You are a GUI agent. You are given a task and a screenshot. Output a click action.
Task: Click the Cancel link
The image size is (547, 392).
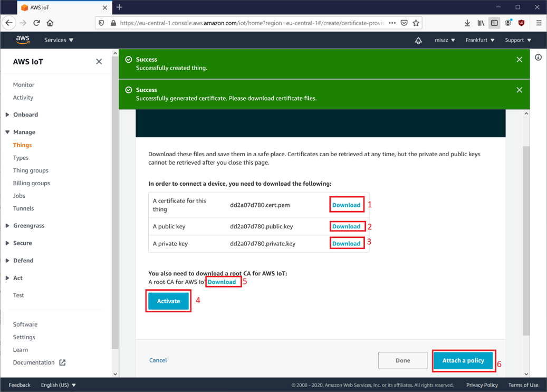[158, 360]
